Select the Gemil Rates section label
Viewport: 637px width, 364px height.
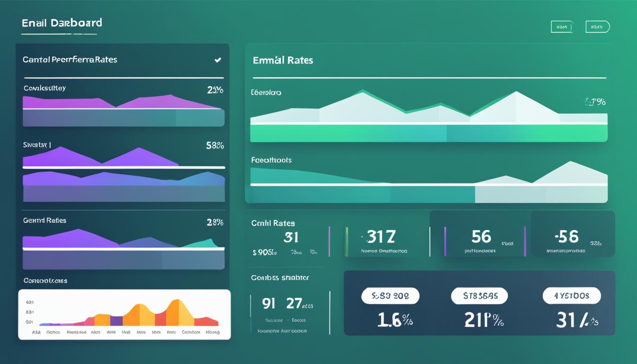(x=45, y=220)
